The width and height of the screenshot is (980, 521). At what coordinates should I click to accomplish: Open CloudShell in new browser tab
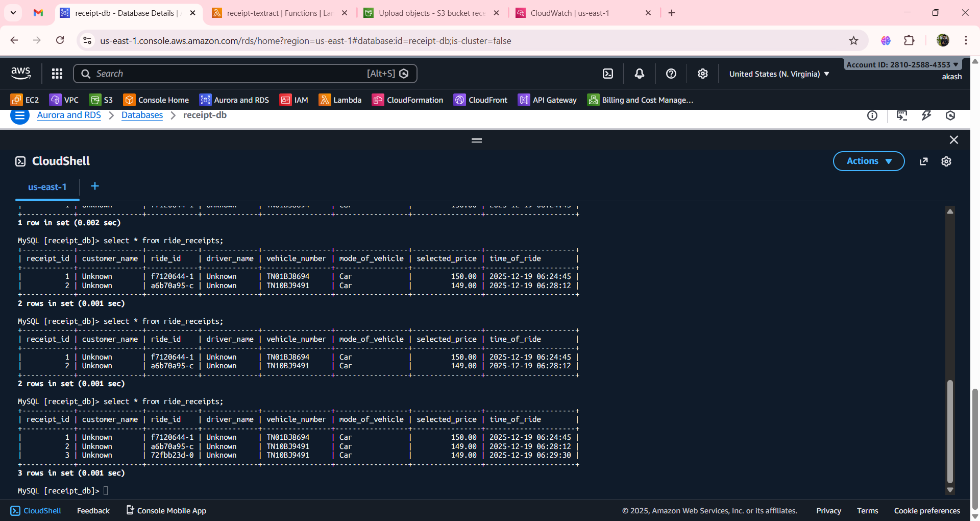coord(924,161)
